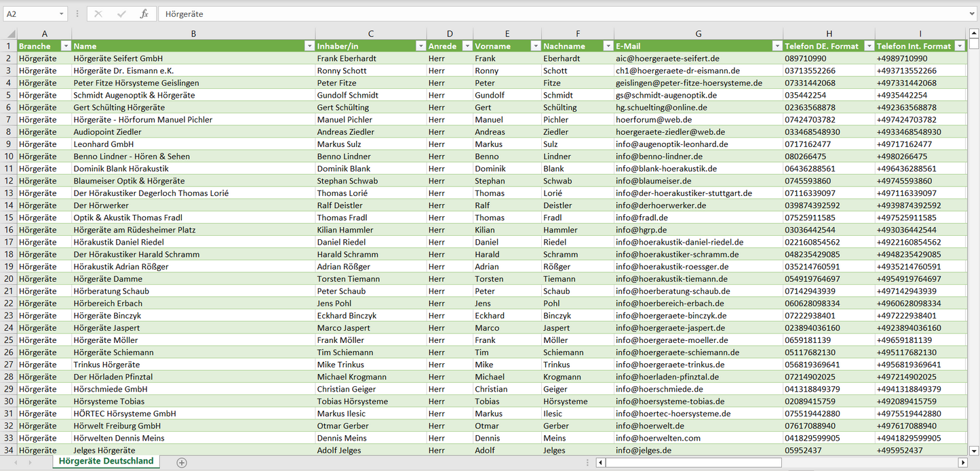Select column G header
The height and width of the screenshot is (471, 980).
click(699, 33)
